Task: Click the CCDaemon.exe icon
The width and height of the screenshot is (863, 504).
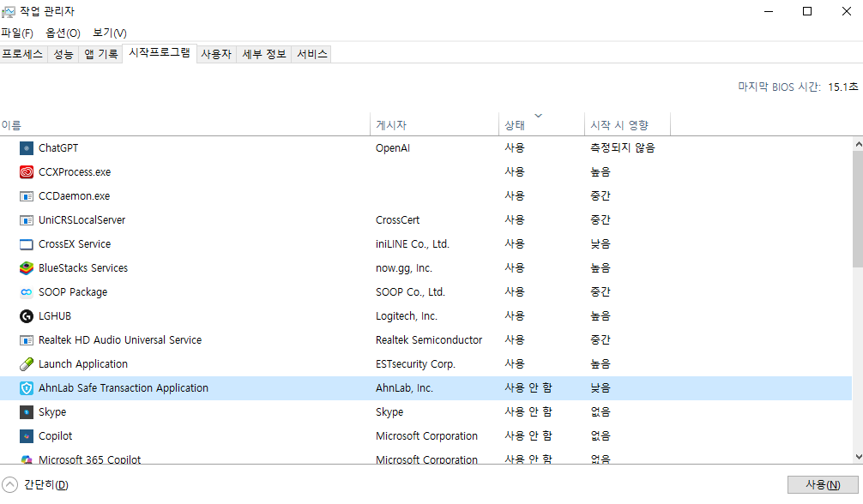Action: [27, 196]
